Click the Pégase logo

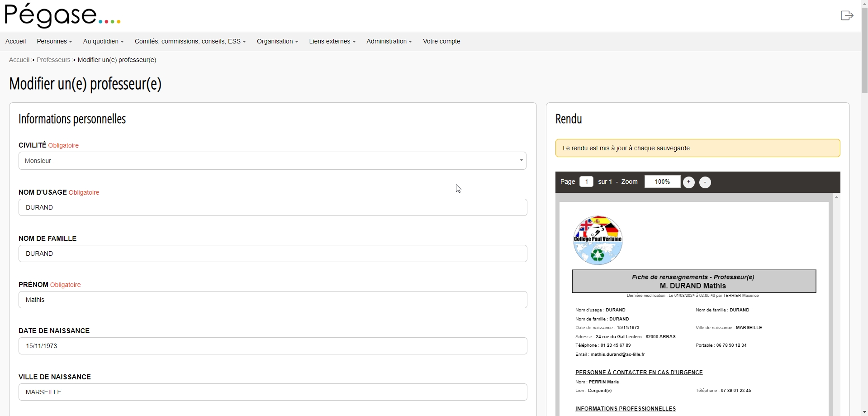62,16
